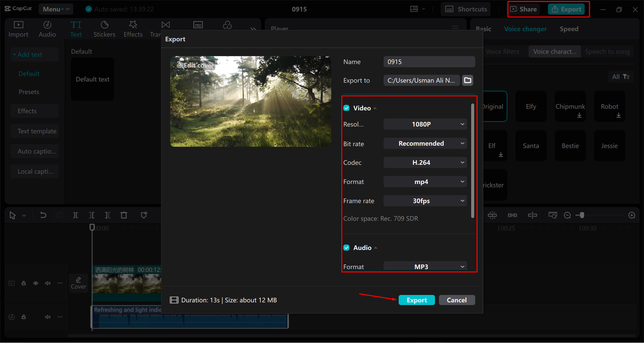This screenshot has height=343, width=644.
Task: Click the trash Delete icon in timeline
Action: [124, 215]
